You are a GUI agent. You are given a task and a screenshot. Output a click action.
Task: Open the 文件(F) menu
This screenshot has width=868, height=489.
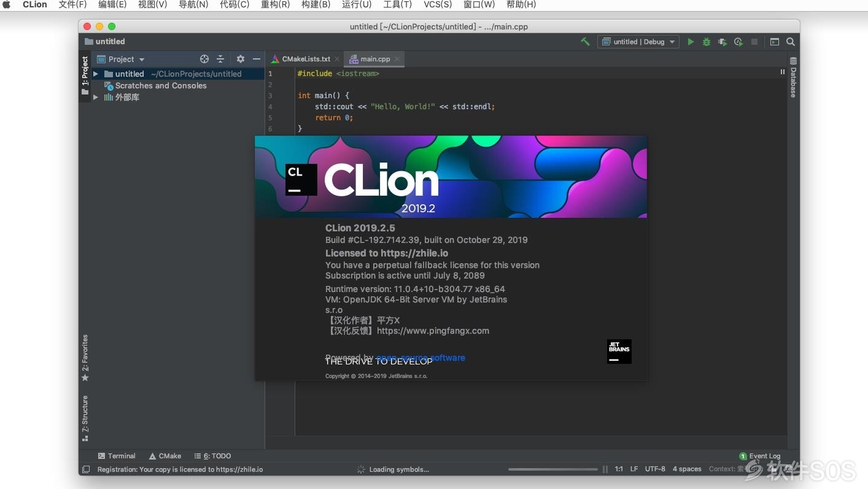72,4
